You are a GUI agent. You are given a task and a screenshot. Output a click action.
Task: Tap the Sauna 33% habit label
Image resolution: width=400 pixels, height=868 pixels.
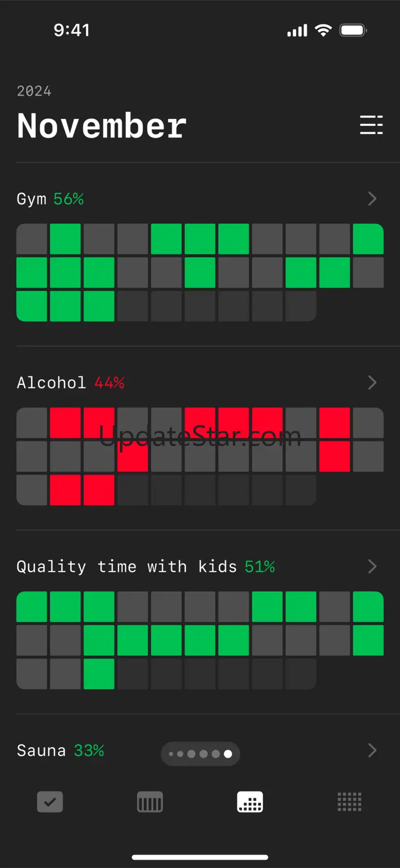coord(61,750)
